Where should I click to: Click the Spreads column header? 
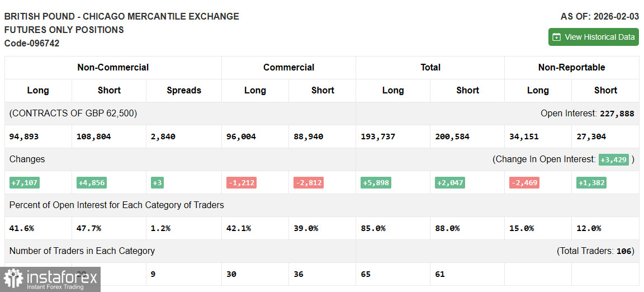pos(183,90)
